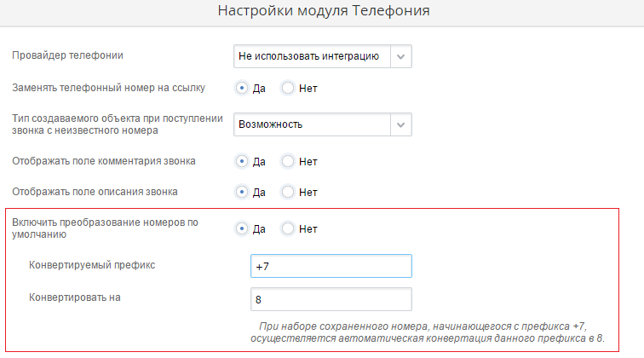Focus the prefix input containing +7
Screen dimensions: 644x358
[x=331, y=266]
